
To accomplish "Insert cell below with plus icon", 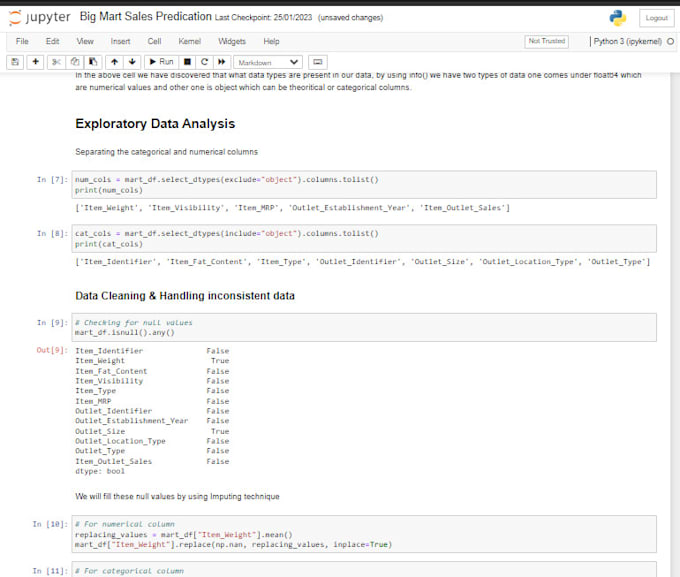I will click(x=36, y=62).
